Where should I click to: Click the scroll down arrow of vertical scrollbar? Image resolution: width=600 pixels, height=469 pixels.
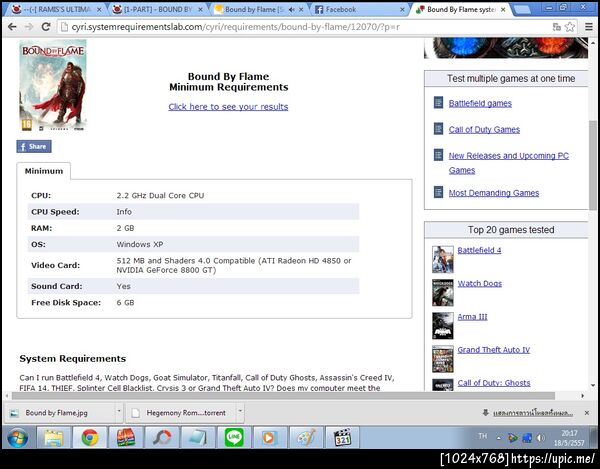pos(593,385)
